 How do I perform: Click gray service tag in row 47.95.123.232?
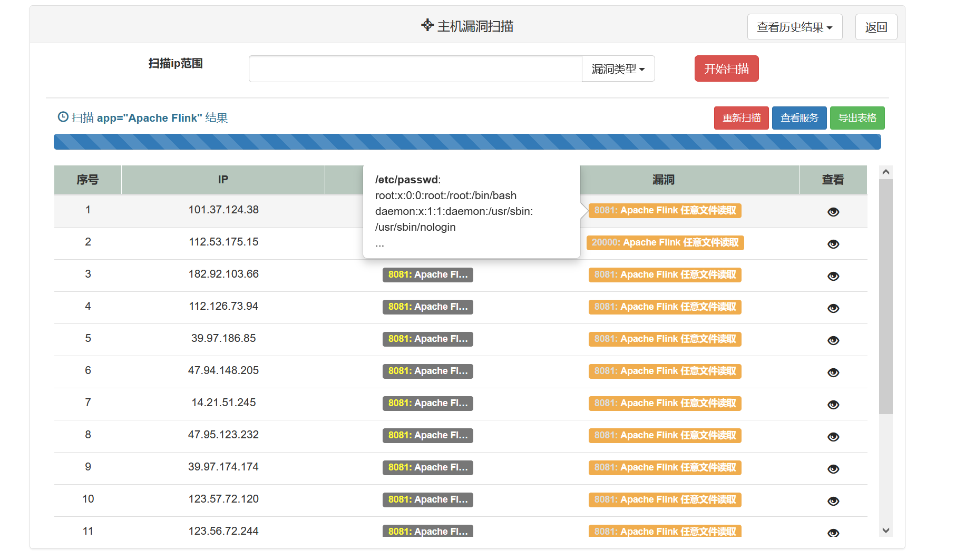coord(427,435)
